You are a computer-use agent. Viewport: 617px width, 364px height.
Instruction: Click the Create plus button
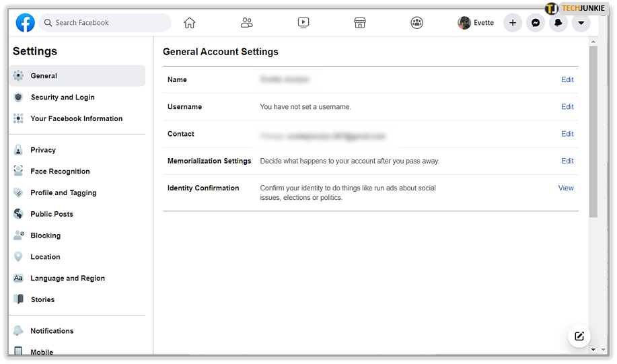513,23
